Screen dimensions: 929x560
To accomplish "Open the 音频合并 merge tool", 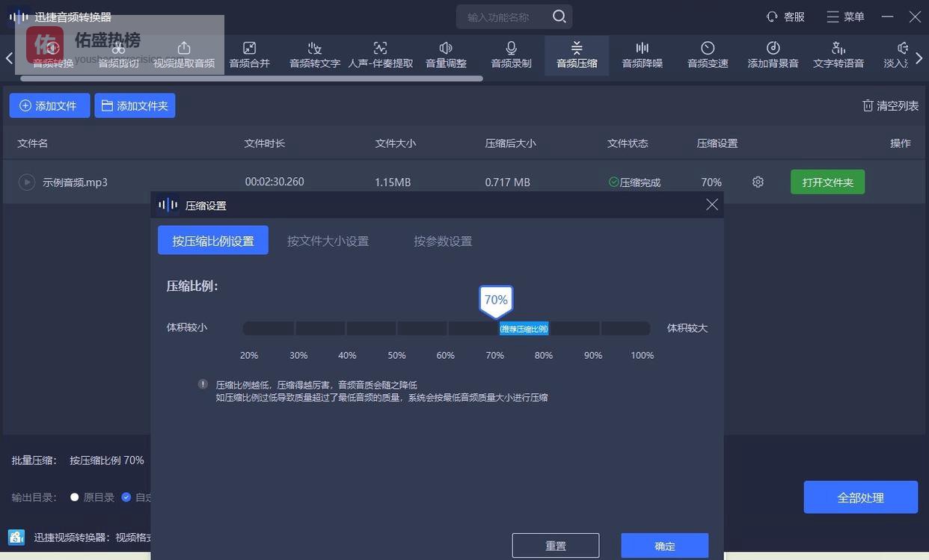I will [249, 55].
